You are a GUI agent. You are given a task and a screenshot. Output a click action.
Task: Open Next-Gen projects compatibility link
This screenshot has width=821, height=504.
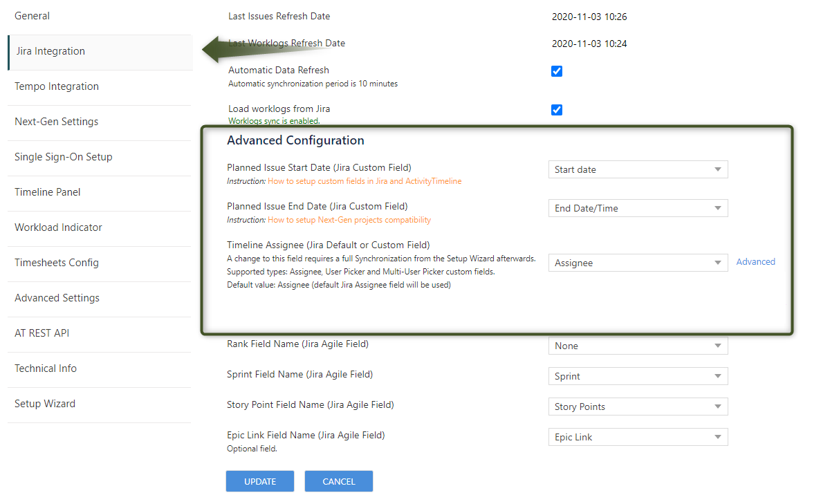pyautogui.click(x=349, y=220)
